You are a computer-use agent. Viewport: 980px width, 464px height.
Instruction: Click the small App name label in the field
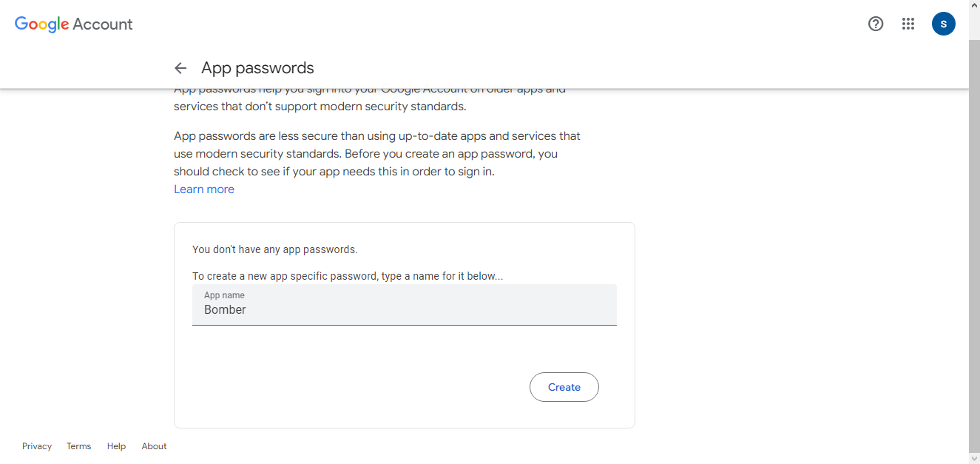(224, 295)
